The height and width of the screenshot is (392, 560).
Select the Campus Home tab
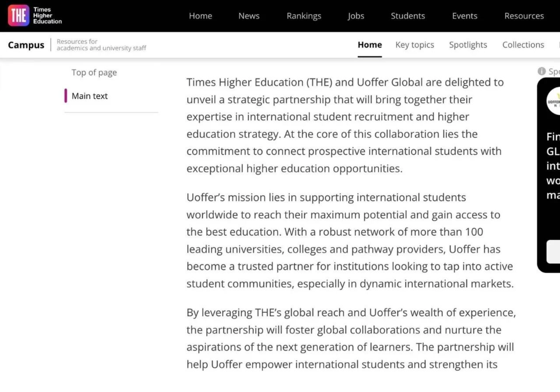click(370, 45)
